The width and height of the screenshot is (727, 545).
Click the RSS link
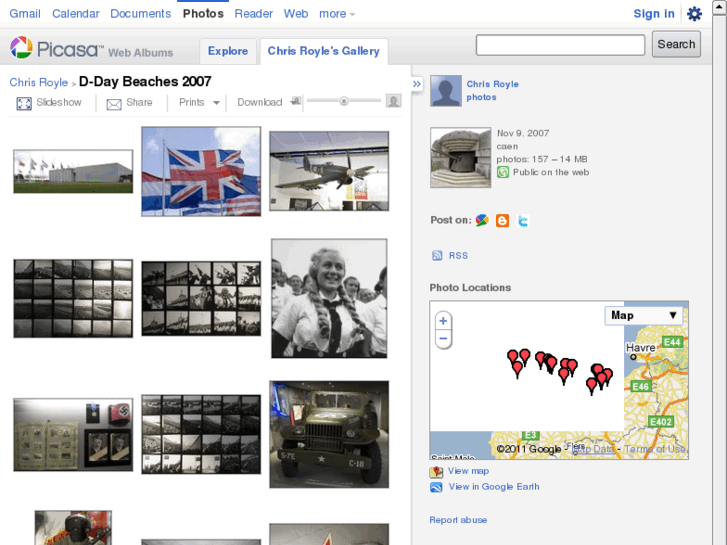point(458,256)
